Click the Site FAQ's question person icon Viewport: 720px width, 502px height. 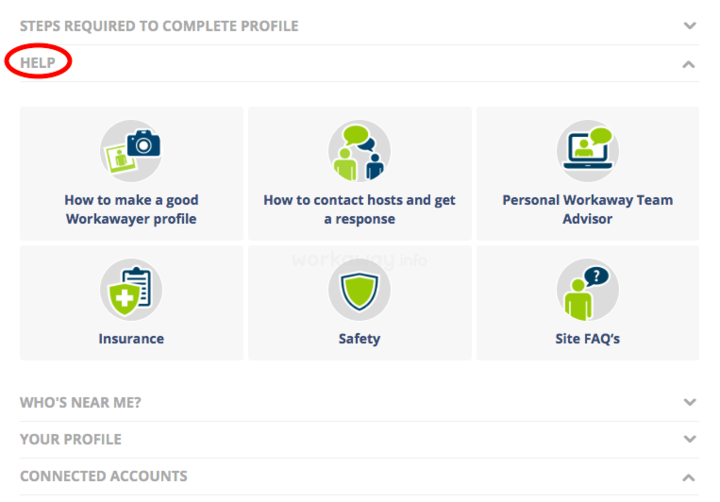[x=588, y=289]
